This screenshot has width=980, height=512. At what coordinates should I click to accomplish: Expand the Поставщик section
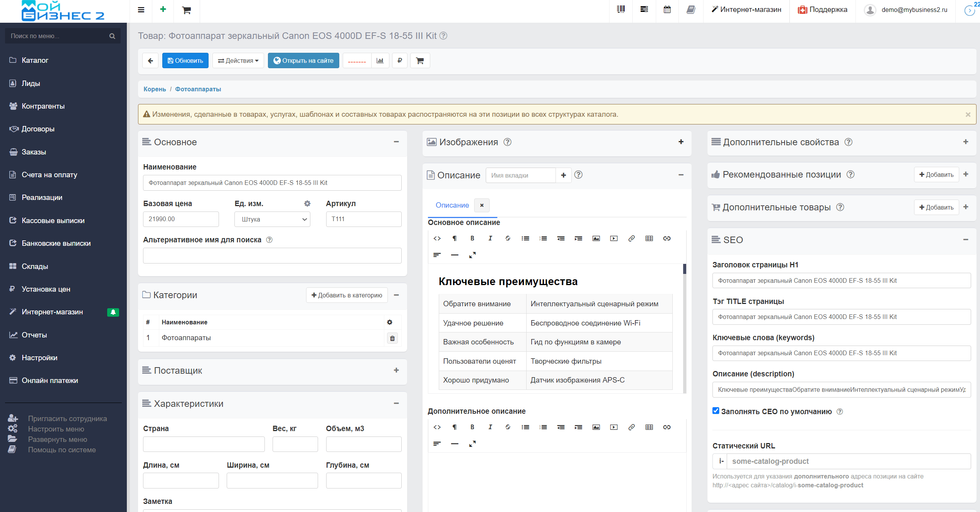(396, 370)
